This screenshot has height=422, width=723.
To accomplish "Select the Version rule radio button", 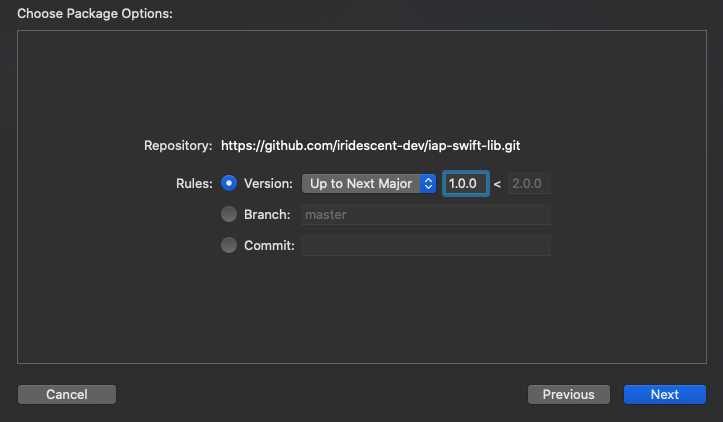I will (x=229, y=183).
